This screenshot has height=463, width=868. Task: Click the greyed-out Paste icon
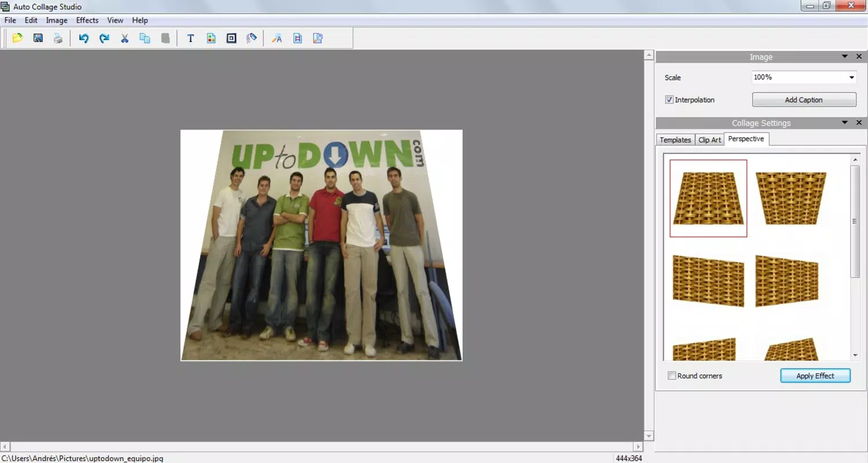coord(165,38)
